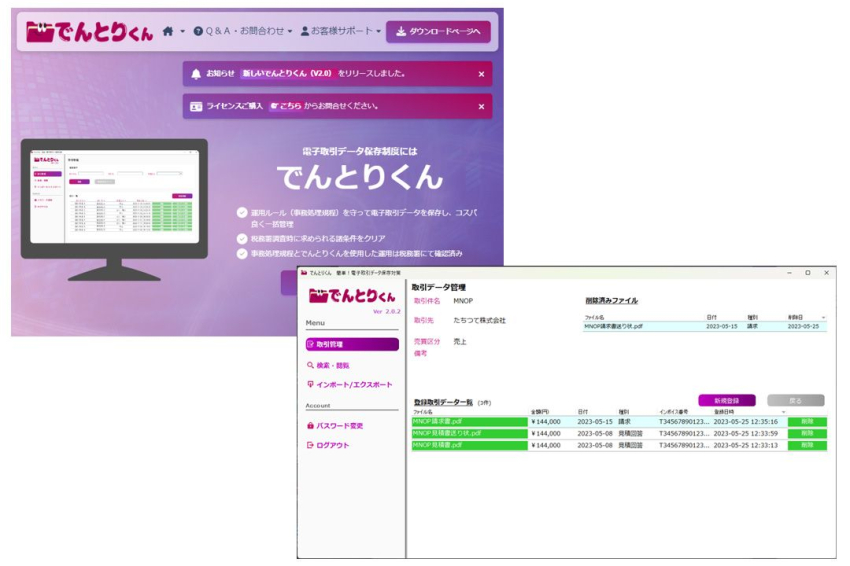Viewport: 850px width, 566px height.
Task: Click the Q&A question mark icon
Action: tap(198, 32)
